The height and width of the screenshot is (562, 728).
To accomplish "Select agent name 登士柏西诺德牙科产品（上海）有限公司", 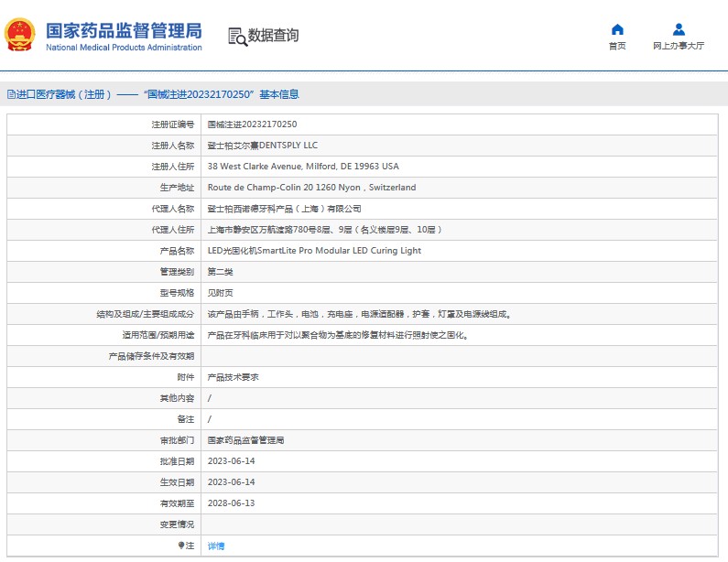I will click(284, 209).
